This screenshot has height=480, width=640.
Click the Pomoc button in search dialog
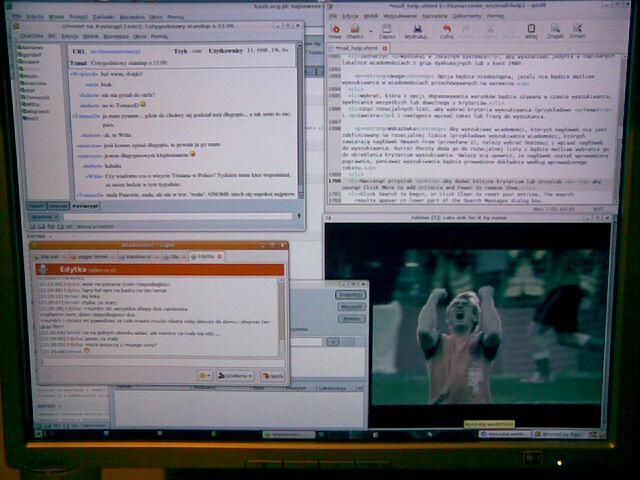coord(351,319)
